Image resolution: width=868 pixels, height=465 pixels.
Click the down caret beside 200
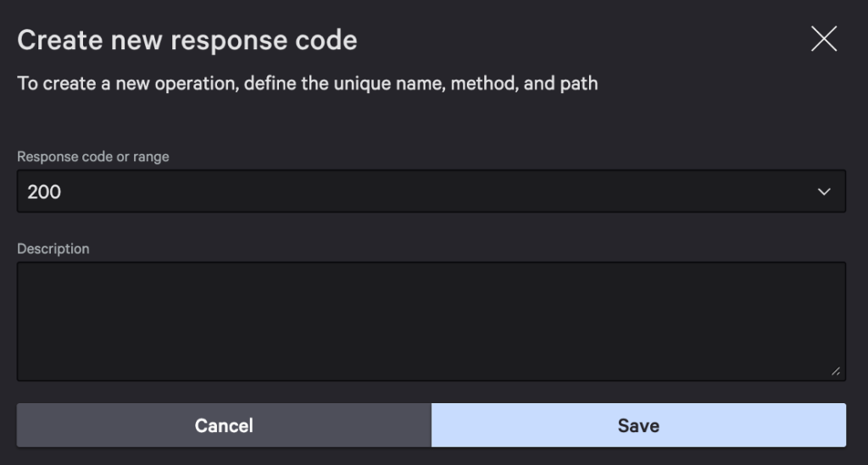[x=823, y=192]
